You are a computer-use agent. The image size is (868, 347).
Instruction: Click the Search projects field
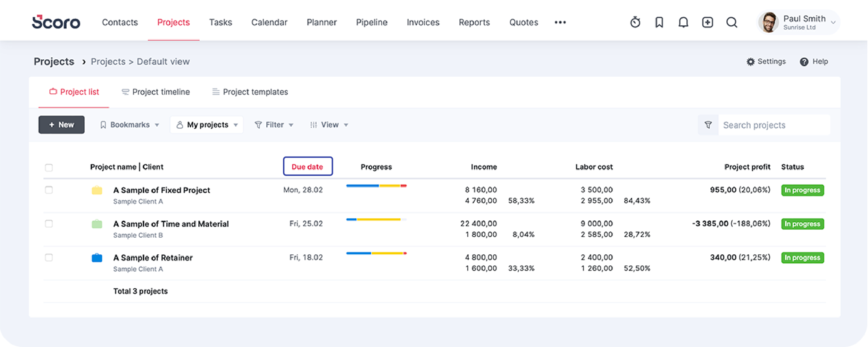[774, 125]
